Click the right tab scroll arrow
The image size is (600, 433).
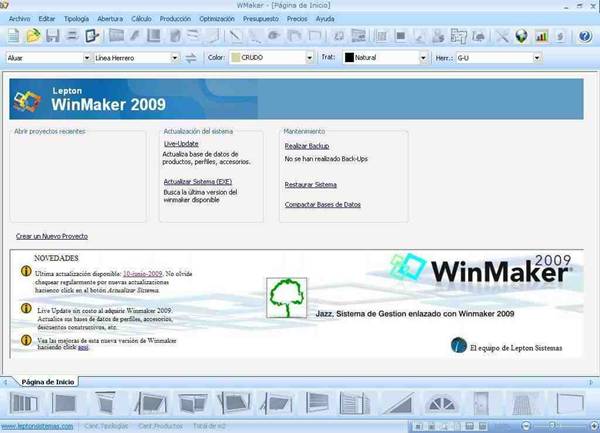pos(591,382)
